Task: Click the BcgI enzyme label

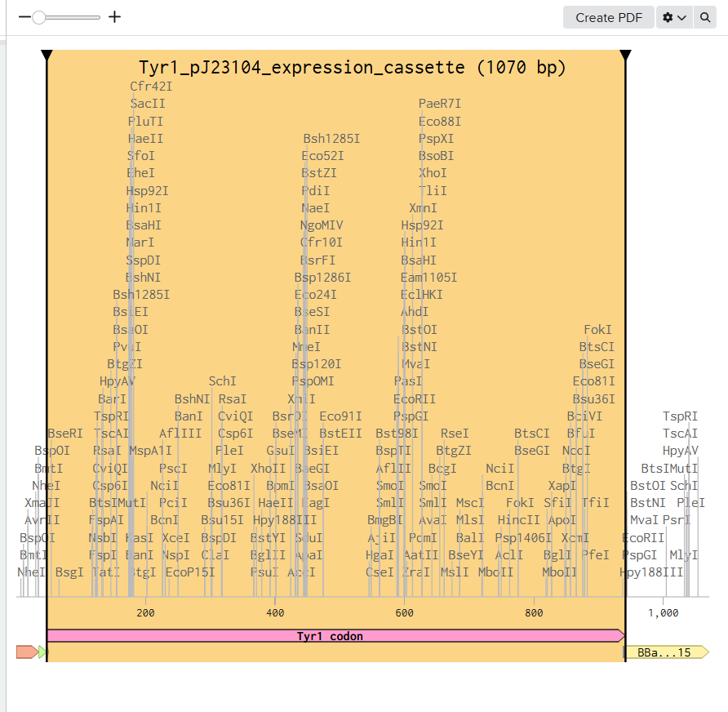Action: [442, 468]
